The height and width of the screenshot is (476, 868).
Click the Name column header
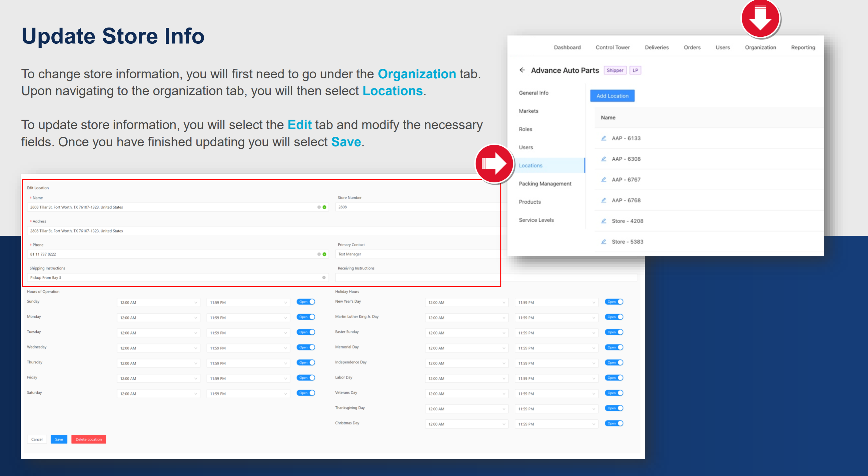tap(608, 118)
